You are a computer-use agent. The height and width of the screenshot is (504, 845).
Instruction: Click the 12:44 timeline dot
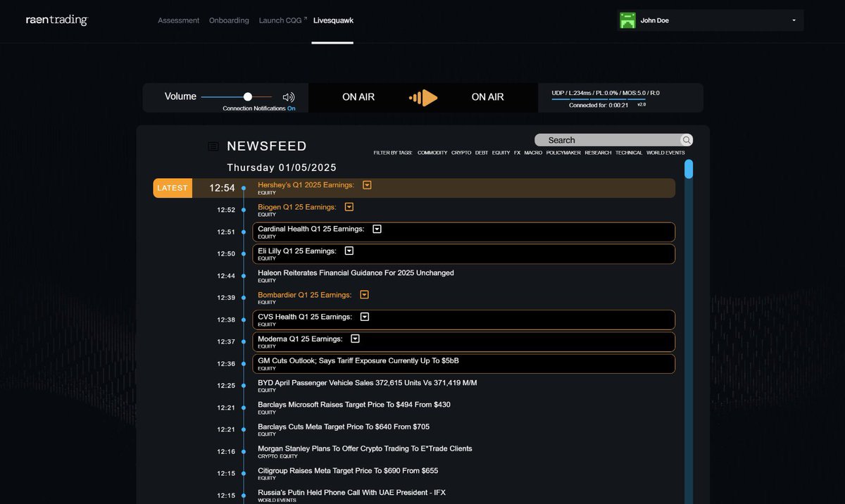point(244,276)
